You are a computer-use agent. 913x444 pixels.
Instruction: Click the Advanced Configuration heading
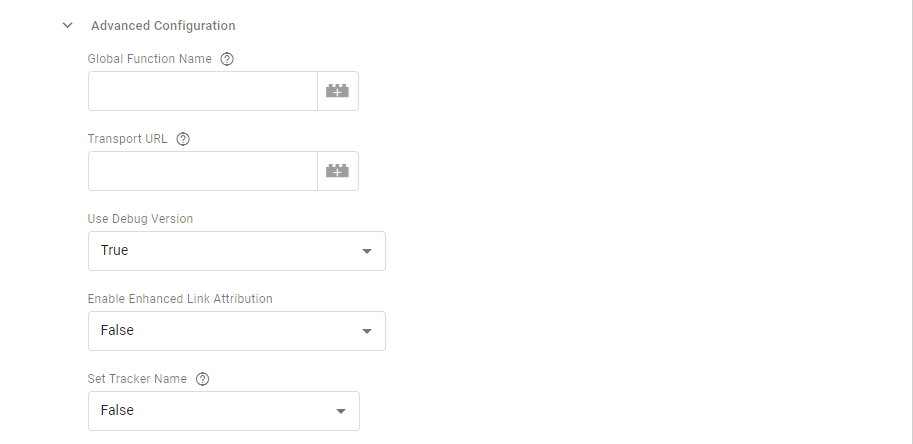[163, 25]
